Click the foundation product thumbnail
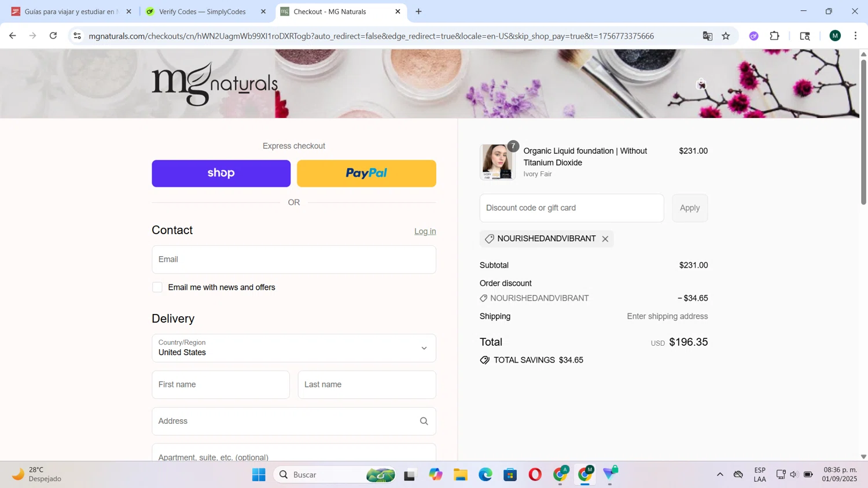Image resolution: width=868 pixels, height=488 pixels. coord(497,162)
